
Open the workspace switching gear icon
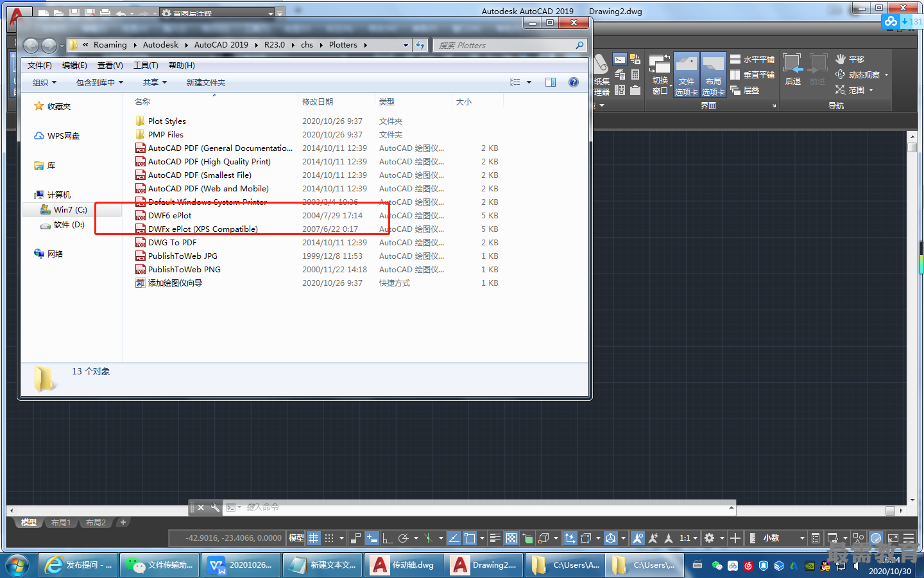(709, 538)
